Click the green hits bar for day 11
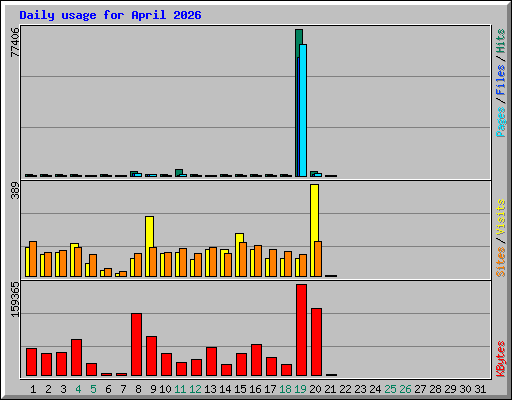The width and height of the screenshot is (512, 400). [x=179, y=172]
